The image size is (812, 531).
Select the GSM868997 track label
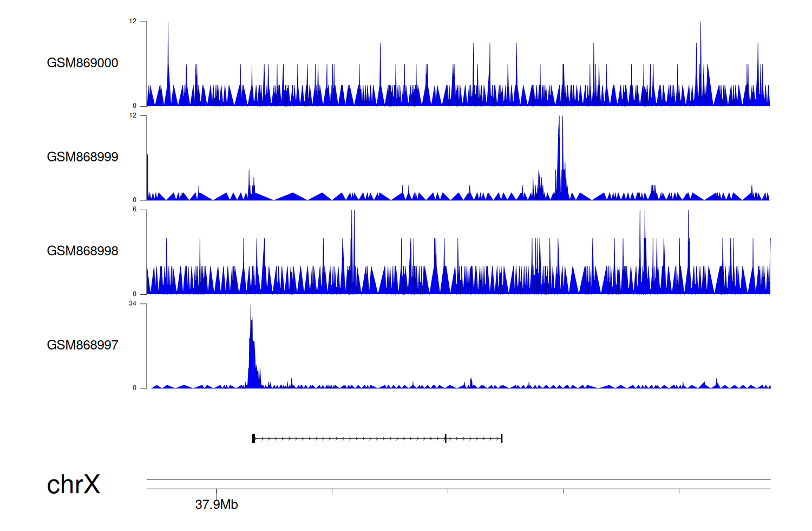82,345
